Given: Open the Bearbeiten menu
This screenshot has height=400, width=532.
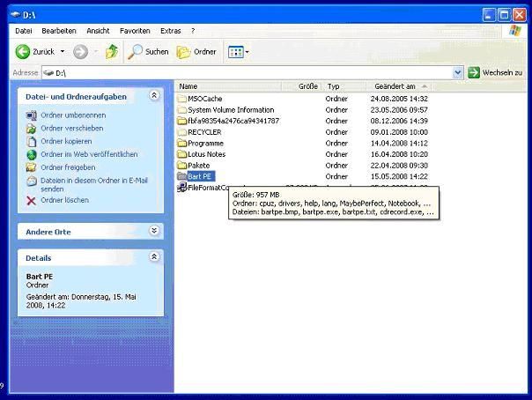Looking at the screenshot, I should (59, 31).
